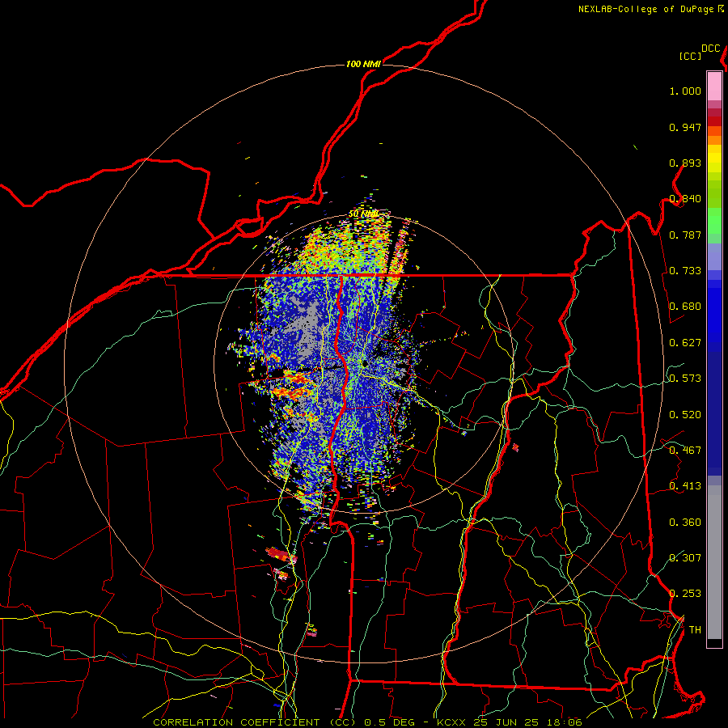Select the 0.307 legend value
Viewport: 728px width, 728px height.
[x=685, y=558]
